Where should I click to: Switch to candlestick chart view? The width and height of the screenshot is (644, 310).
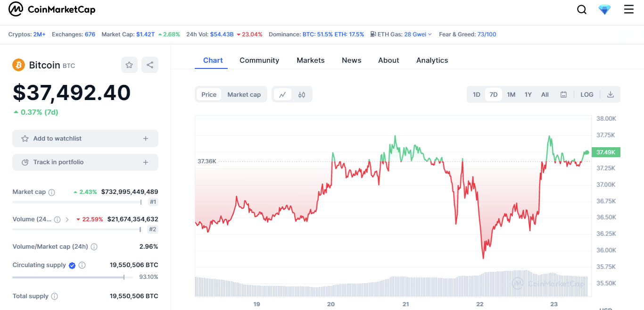coord(302,94)
